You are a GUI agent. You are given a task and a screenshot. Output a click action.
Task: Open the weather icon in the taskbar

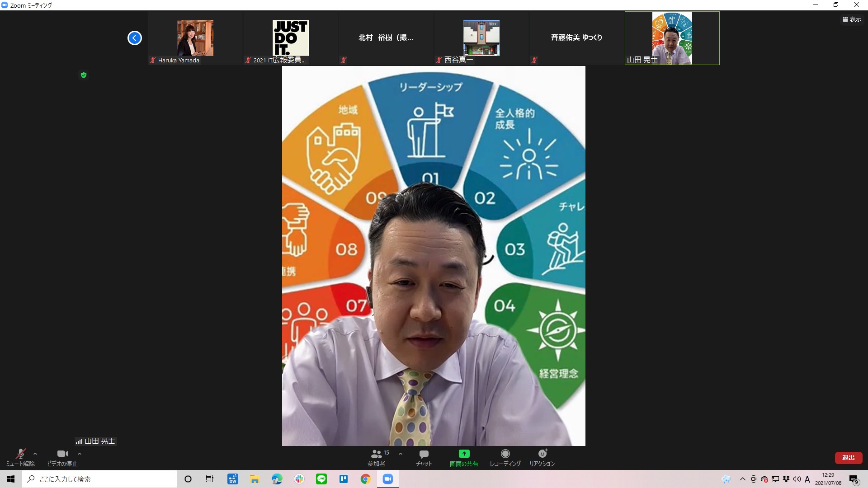(x=726, y=479)
